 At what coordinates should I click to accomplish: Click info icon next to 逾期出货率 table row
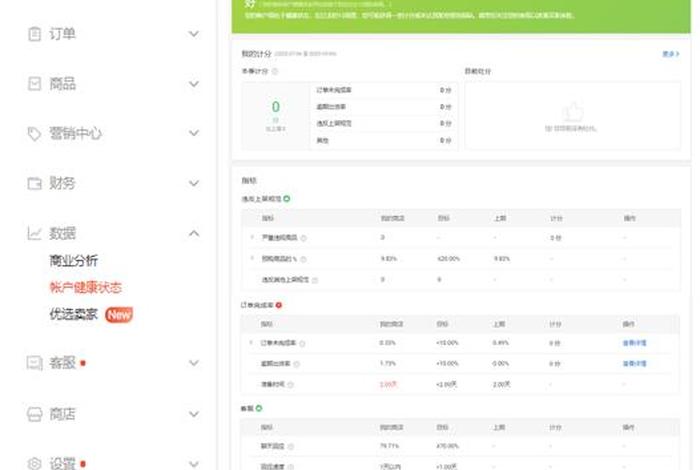pyautogui.click(x=296, y=364)
